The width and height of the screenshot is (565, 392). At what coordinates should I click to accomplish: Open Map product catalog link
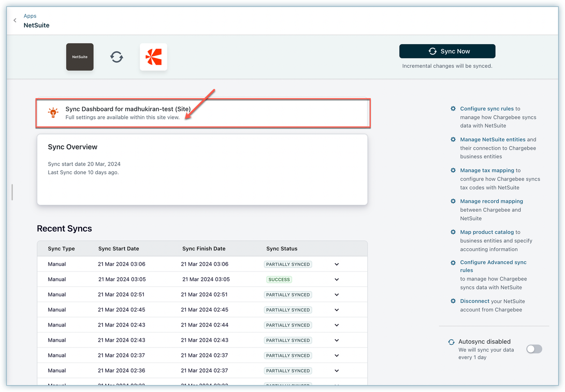(x=487, y=232)
